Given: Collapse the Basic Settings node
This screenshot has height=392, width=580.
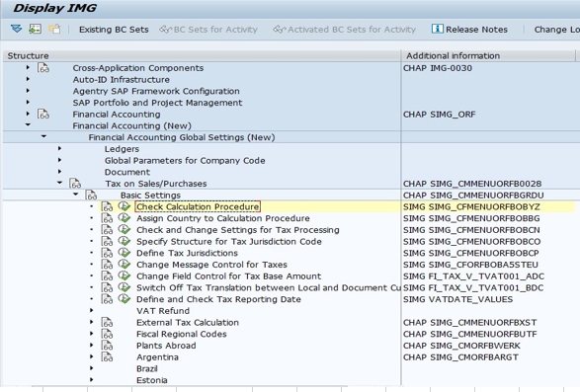Looking at the screenshot, I should pos(75,195).
